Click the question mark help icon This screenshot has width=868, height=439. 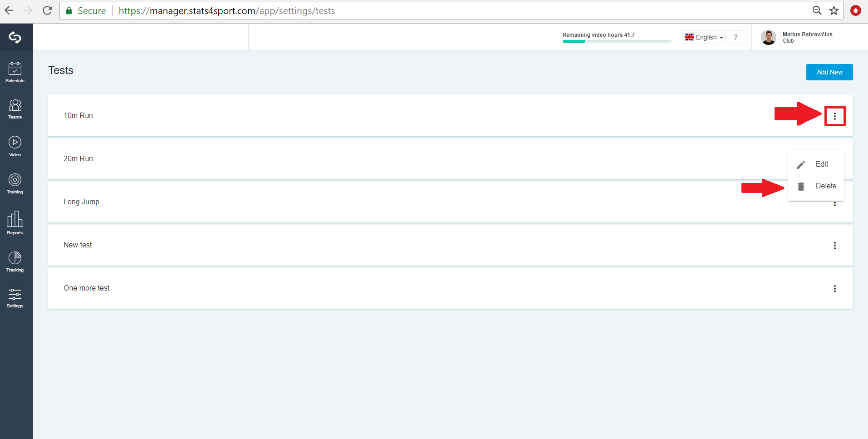coord(736,37)
